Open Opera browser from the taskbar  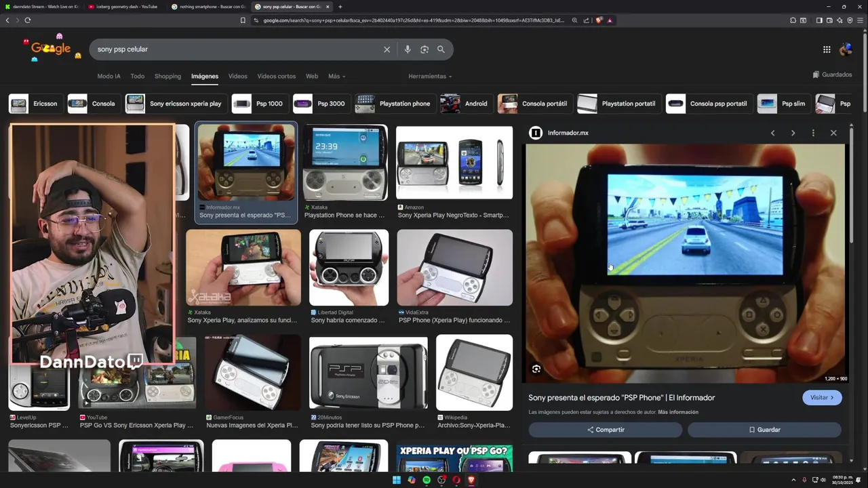point(456,480)
